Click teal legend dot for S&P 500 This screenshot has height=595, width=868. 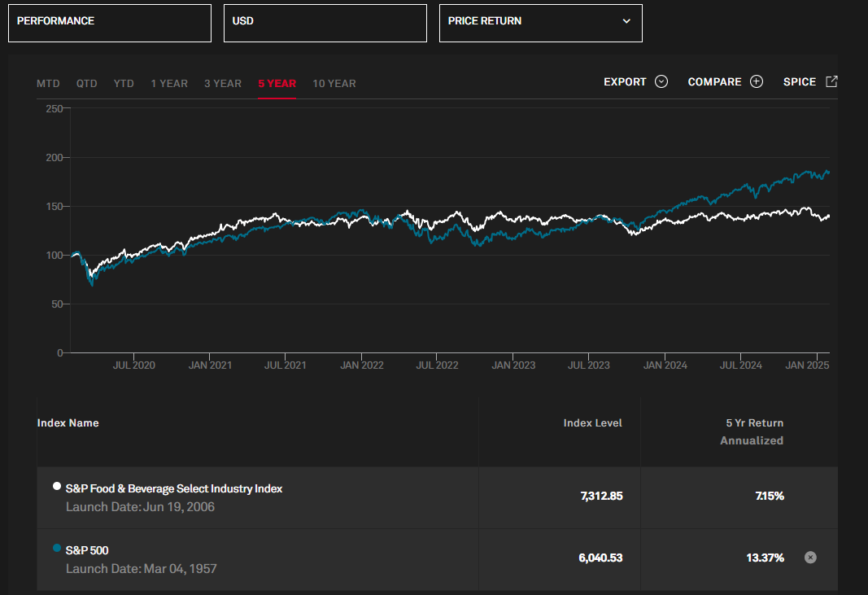[56, 548]
